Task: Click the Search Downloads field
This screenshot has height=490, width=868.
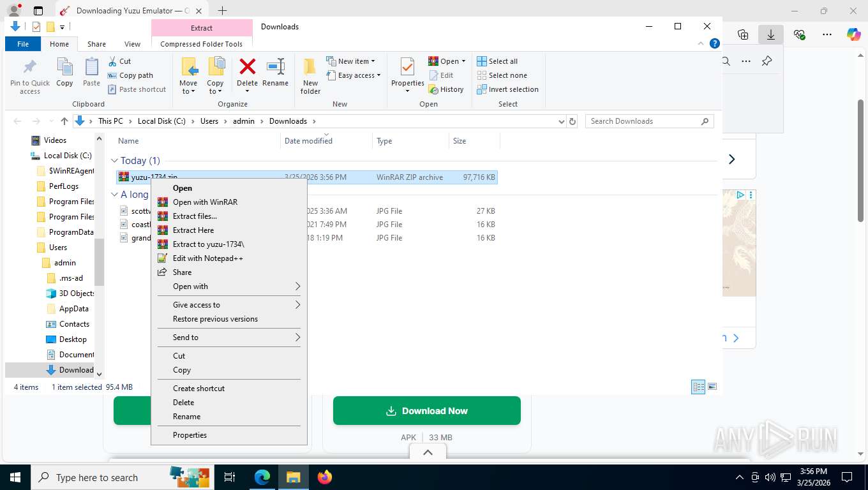Action: tap(649, 121)
